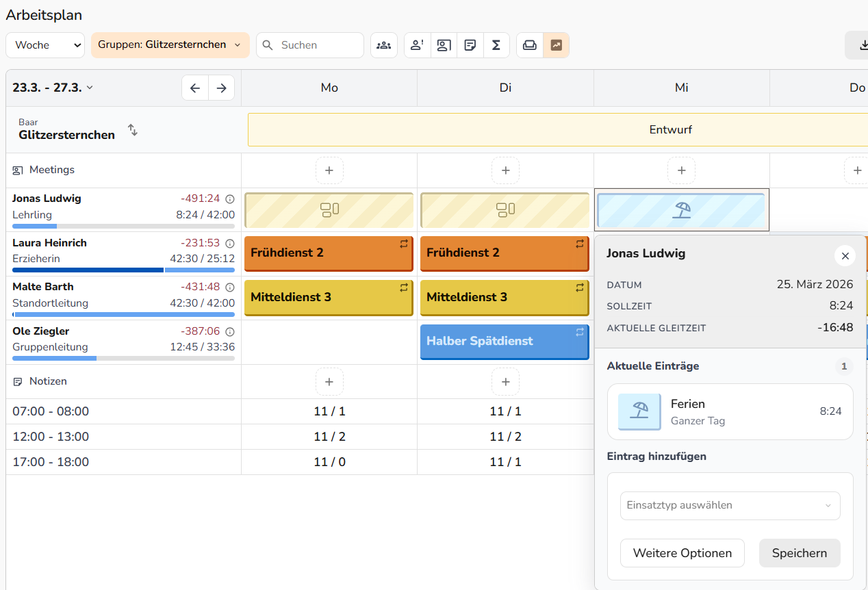
Task: Click the person alert icon in toolbar
Action: 417,45
